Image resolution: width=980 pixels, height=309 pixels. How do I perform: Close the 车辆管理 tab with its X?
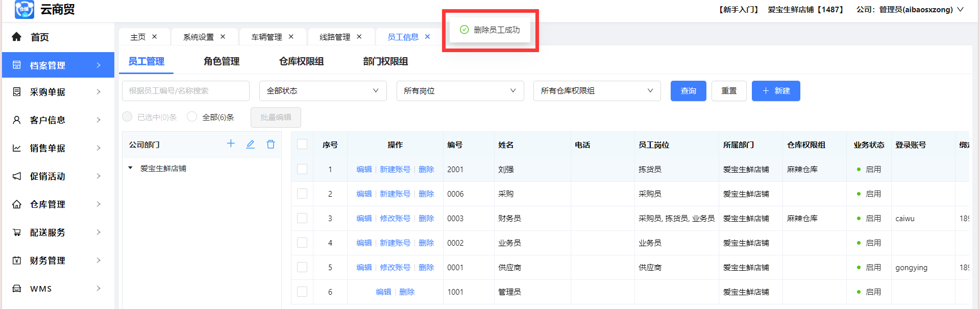[291, 37]
